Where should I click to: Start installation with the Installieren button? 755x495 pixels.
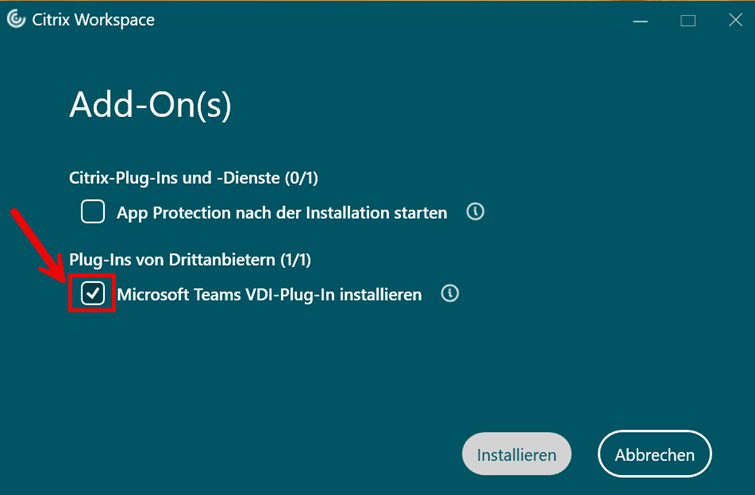517,454
